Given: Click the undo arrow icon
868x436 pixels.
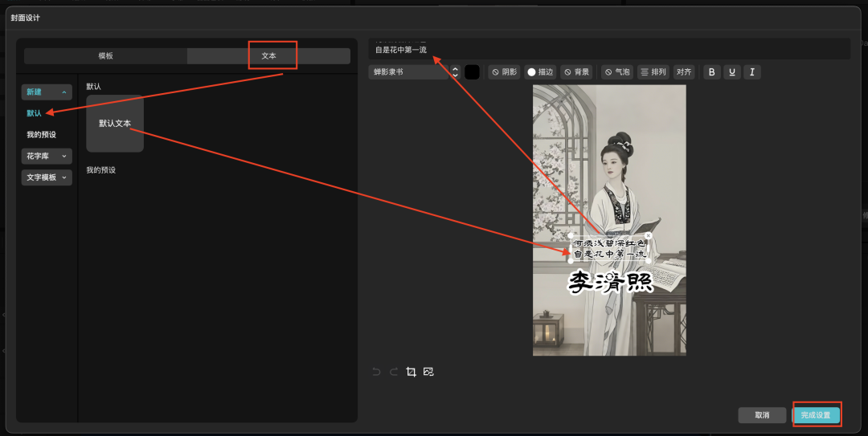Looking at the screenshot, I should tap(376, 372).
